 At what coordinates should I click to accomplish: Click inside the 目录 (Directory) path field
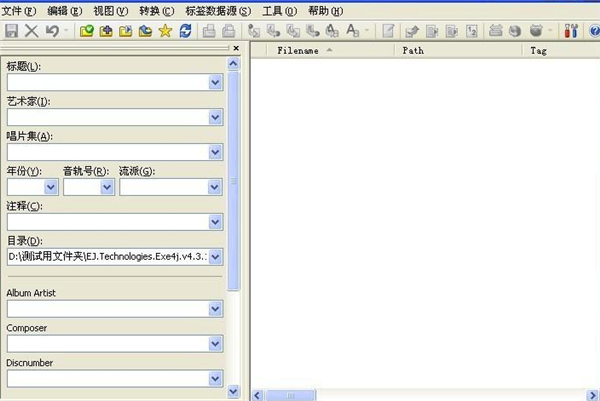[106, 257]
